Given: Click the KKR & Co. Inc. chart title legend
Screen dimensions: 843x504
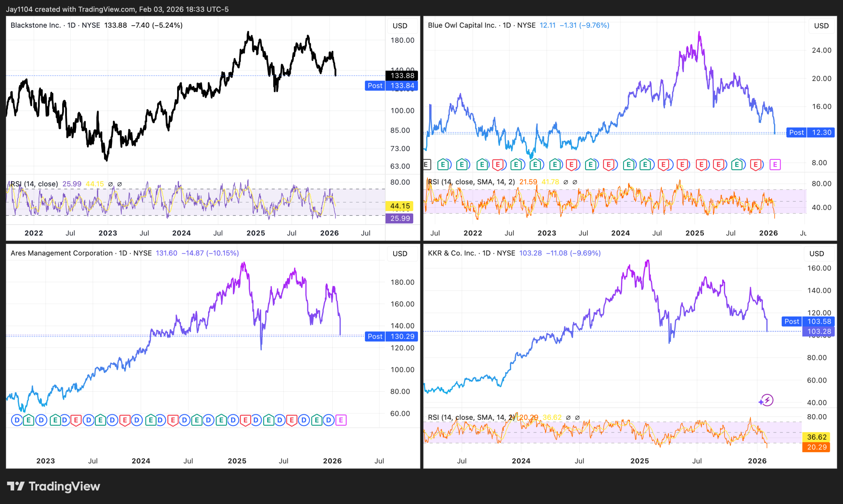Looking at the screenshot, I should pyautogui.click(x=452, y=253).
